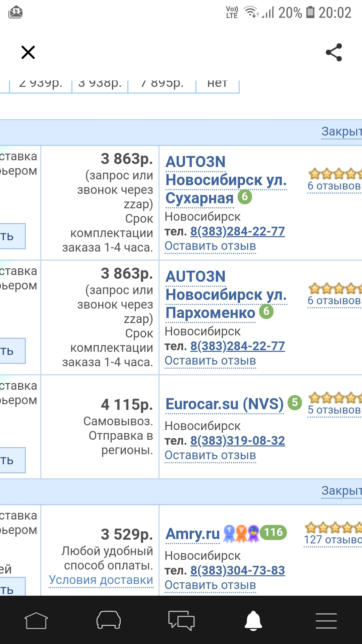The width and height of the screenshot is (362, 644).
Task: Open the hamburger menu icon
Action: 326,621
